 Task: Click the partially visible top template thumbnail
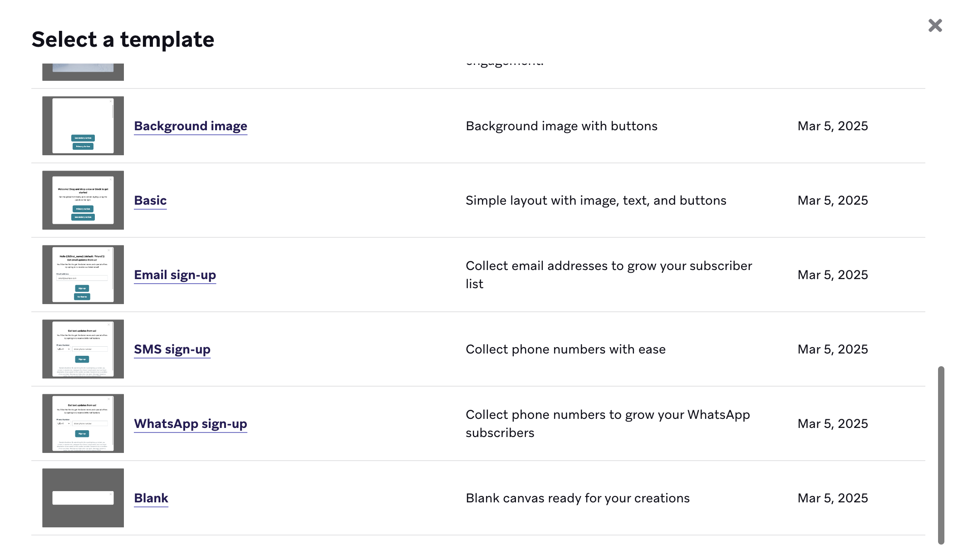pos(83,72)
